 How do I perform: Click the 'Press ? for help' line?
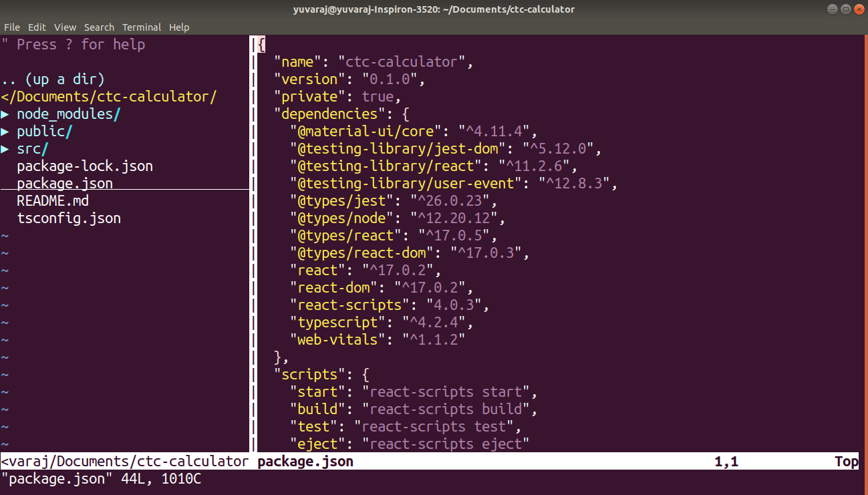[73, 45]
